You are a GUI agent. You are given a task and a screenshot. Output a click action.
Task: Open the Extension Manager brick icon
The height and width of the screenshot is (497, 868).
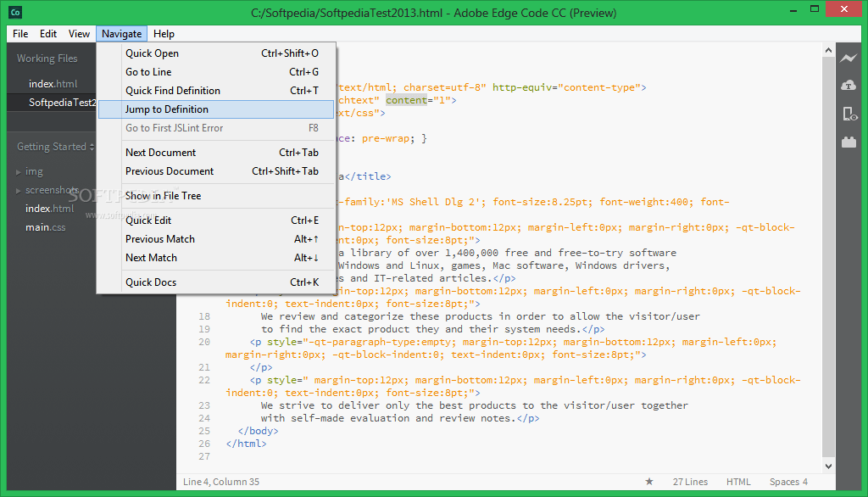coord(849,142)
